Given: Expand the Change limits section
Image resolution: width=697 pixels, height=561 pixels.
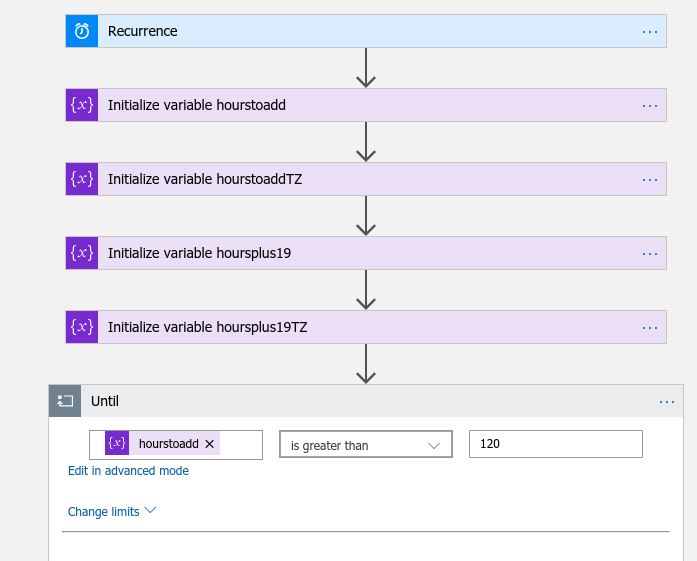Looking at the screenshot, I should 112,511.
